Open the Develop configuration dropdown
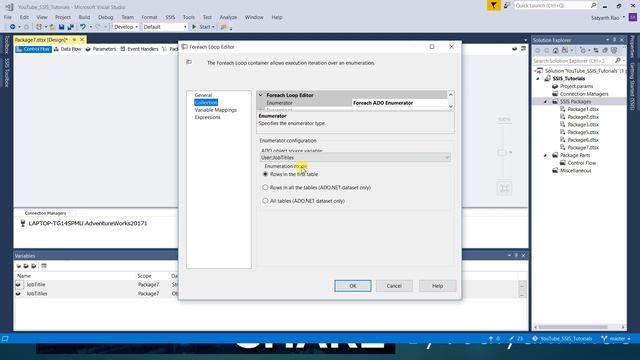This screenshot has width=640, height=360. coord(126,27)
